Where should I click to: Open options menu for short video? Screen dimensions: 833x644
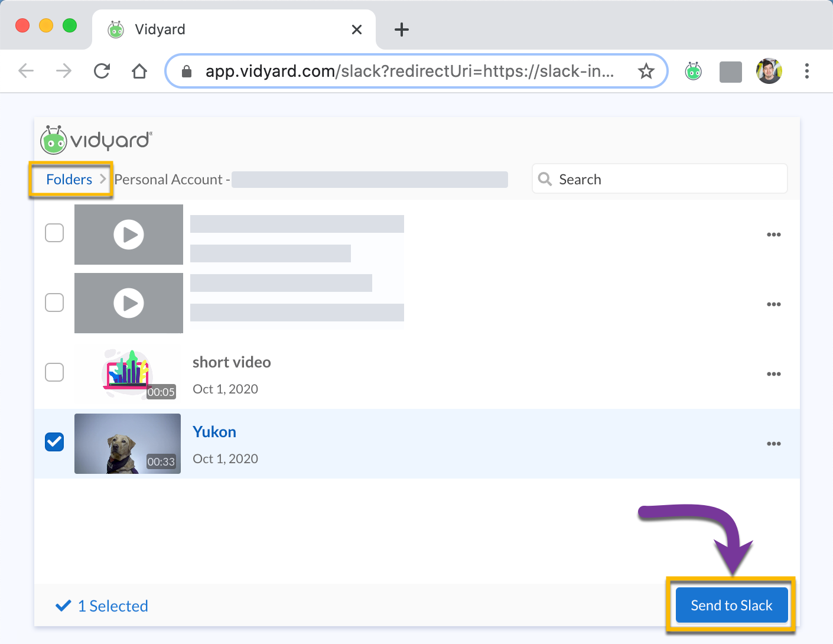[x=774, y=374]
